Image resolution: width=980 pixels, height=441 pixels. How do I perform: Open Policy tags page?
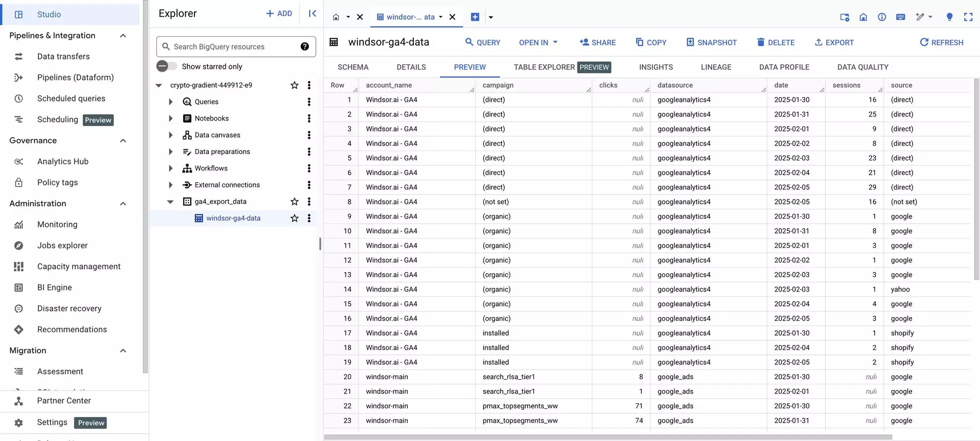point(57,183)
